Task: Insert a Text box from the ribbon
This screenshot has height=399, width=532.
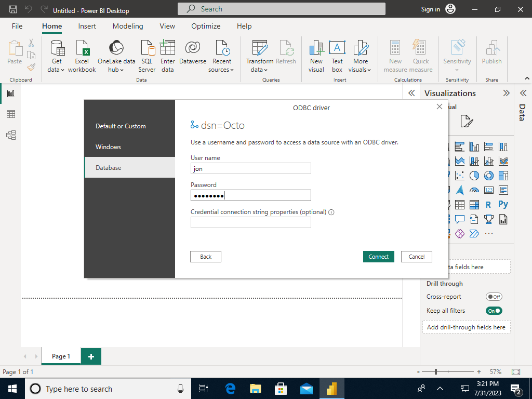Action: pyautogui.click(x=337, y=56)
